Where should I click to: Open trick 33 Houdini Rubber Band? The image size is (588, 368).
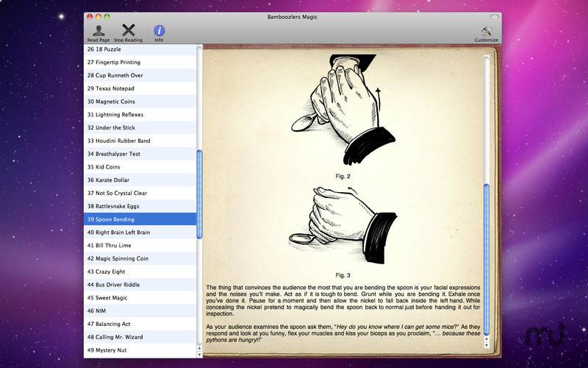tap(140, 141)
